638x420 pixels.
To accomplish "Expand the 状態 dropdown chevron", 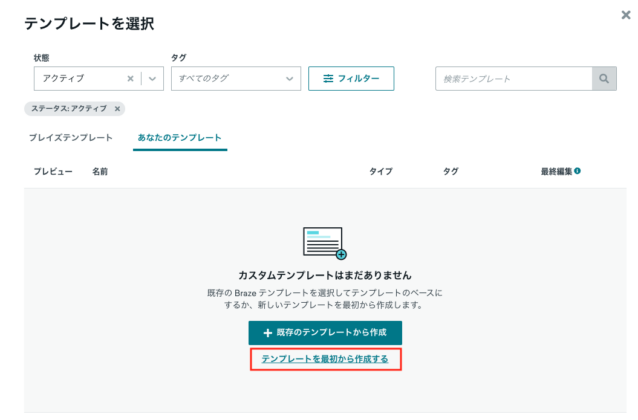I will coord(153,79).
